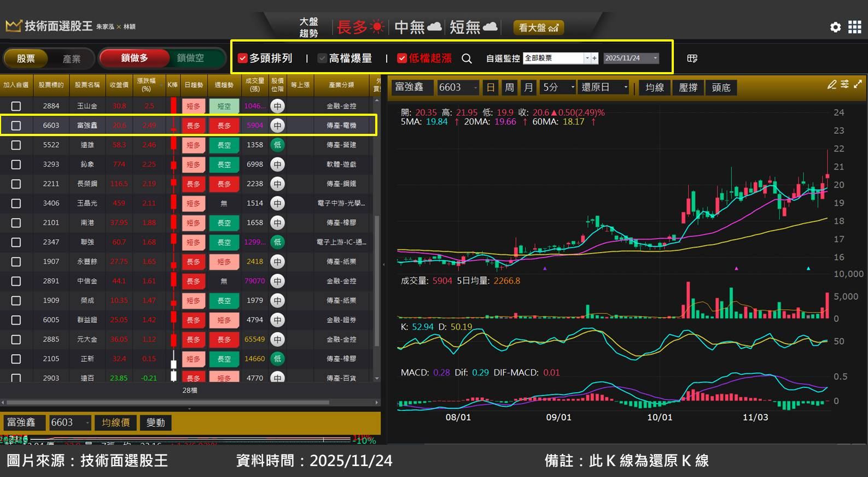The width and height of the screenshot is (868, 477).
Task: Click 低 price level badge for 5522 遠雄
Action: pyautogui.click(x=278, y=145)
